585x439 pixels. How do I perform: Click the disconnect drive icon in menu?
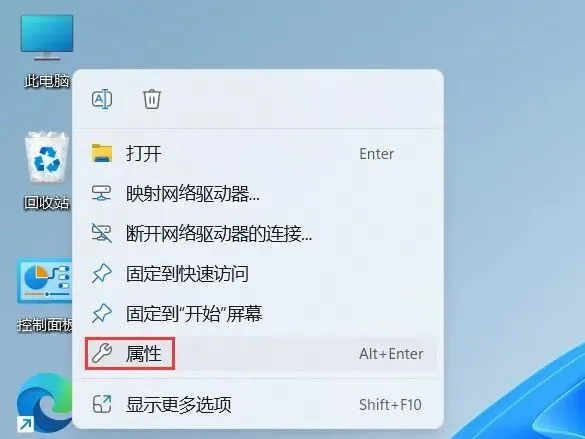(x=101, y=233)
